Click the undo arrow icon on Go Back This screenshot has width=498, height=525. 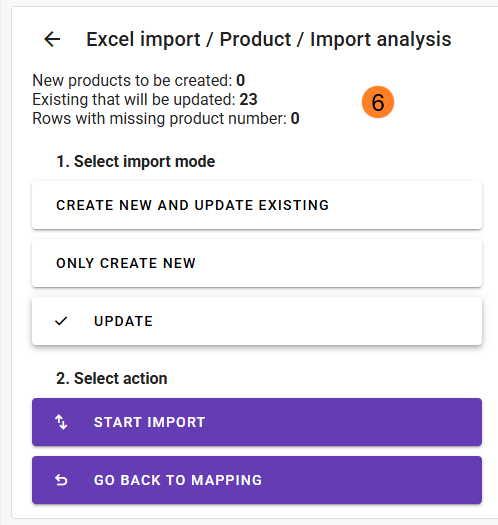(61, 480)
